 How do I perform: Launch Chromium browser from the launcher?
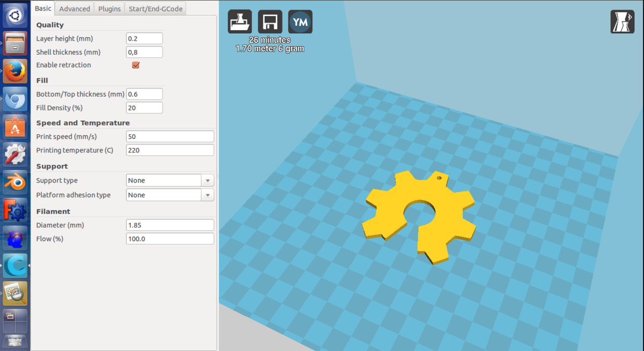click(x=15, y=99)
